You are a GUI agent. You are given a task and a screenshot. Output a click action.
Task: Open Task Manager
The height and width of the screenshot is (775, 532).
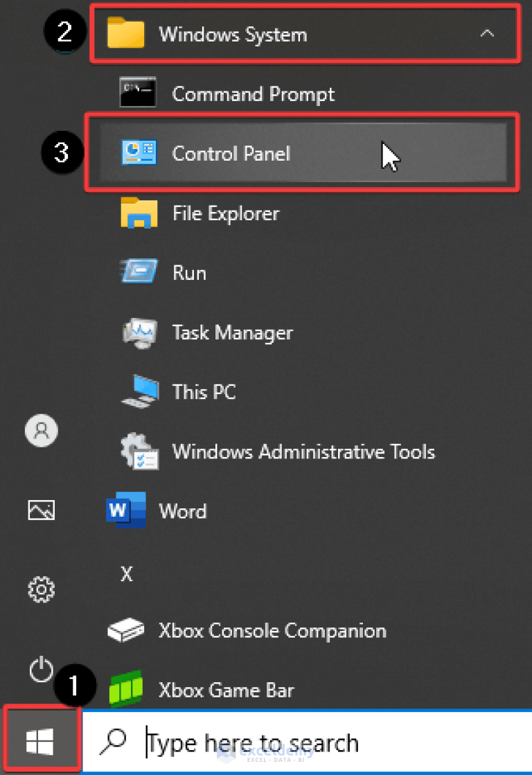(232, 332)
